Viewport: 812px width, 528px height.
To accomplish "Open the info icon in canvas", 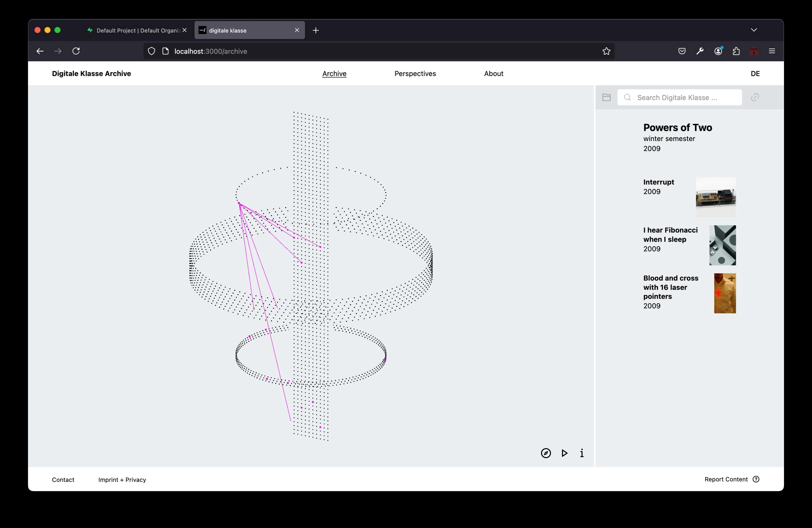I will pyautogui.click(x=582, y=453).
